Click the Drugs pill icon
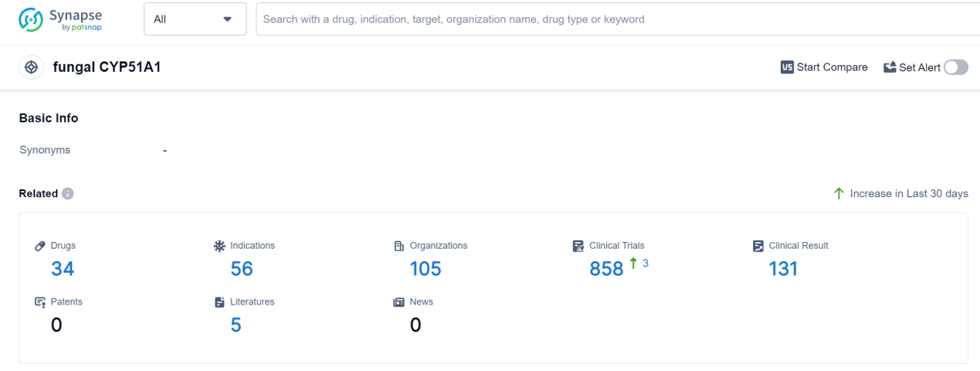Viewport: 980px width, 371px height. [x=40, y=246]
